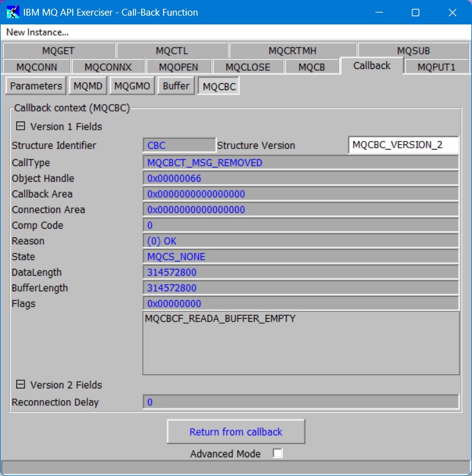The width and height of the screenshot is (472, 476).
Task: Click the Reason (0) OK field
Action: pos(300,241)
